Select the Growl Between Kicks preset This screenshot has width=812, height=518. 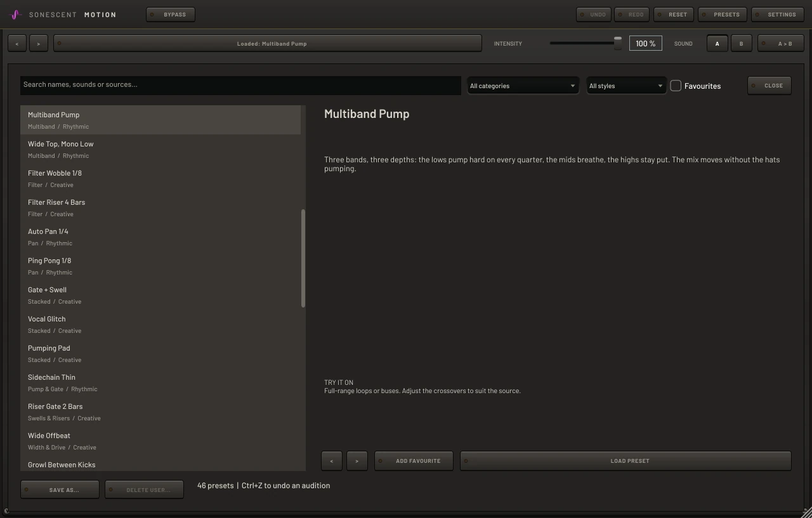160,463
